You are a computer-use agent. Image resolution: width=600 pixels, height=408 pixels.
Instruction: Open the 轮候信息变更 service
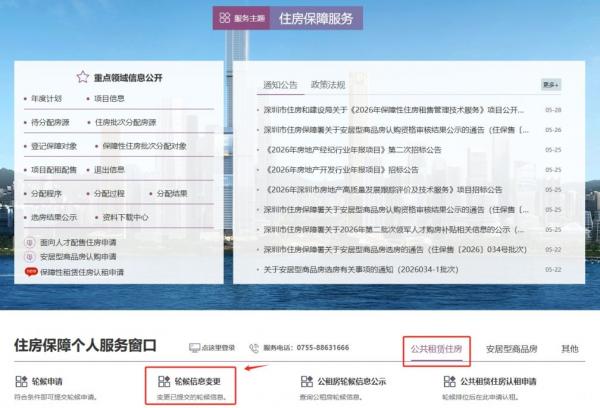pos(197,382)
